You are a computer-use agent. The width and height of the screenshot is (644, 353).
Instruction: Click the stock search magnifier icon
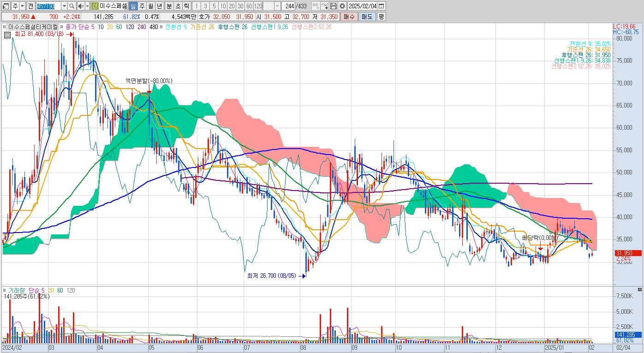click(72, 6)
